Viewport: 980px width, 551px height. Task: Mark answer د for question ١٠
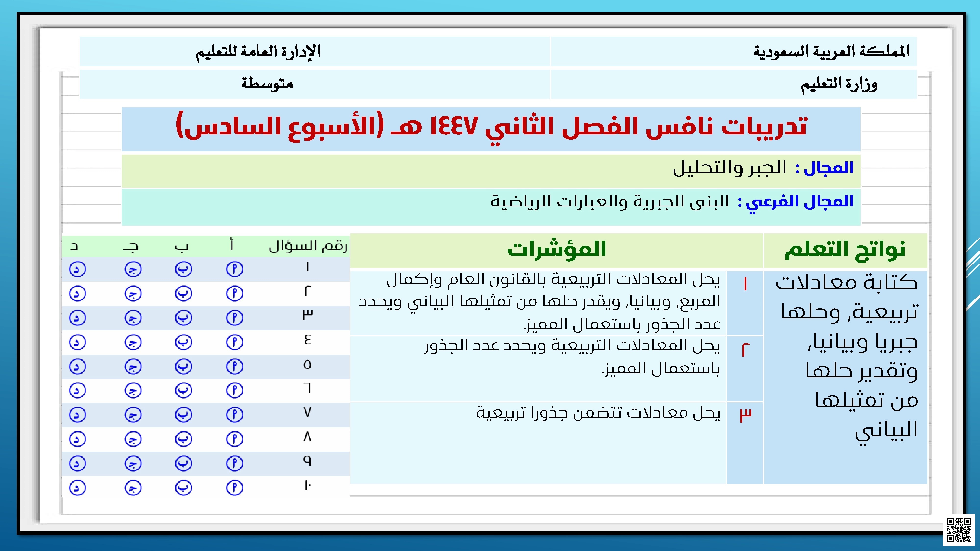(x=77, y=487)
